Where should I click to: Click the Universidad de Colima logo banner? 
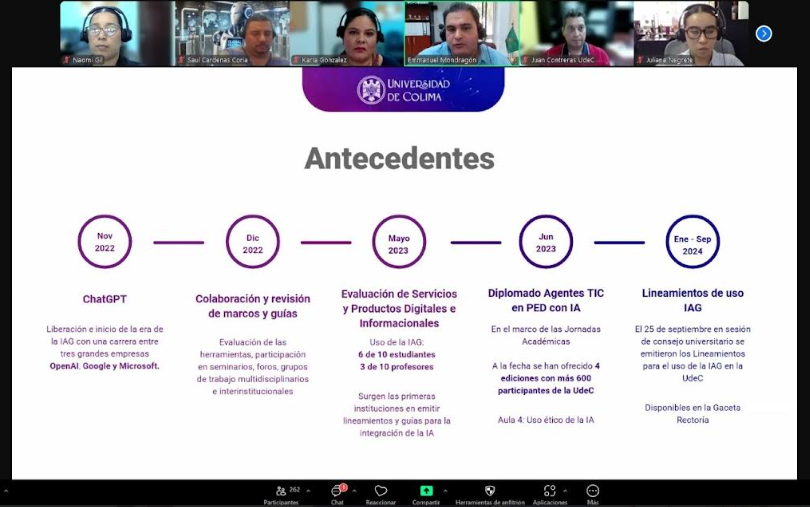tap(404, 90)
